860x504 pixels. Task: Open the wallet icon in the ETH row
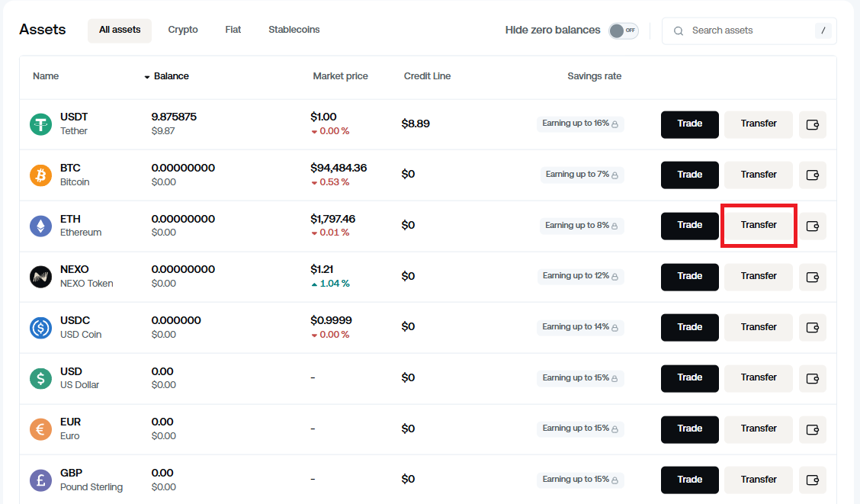pos(812,226)
